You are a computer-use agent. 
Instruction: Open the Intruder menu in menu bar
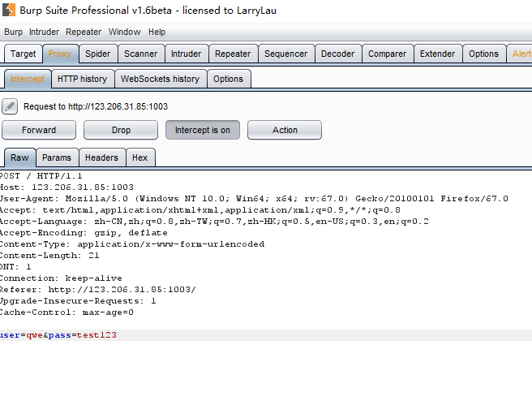coord(44,32)
